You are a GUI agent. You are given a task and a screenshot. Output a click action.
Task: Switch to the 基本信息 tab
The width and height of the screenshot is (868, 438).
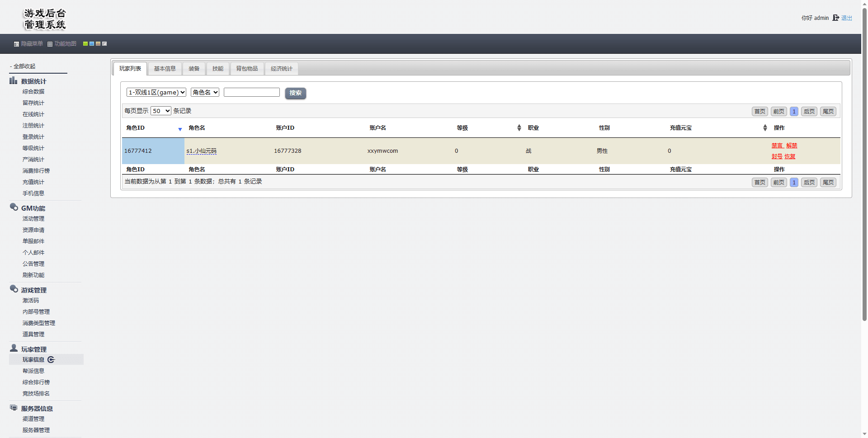[165, 69]
